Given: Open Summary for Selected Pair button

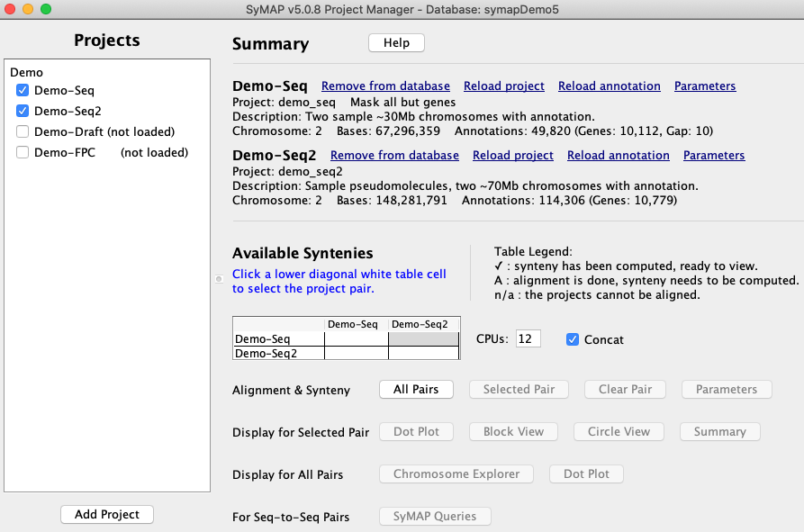Looking at the screenshot, I should 720,432.
